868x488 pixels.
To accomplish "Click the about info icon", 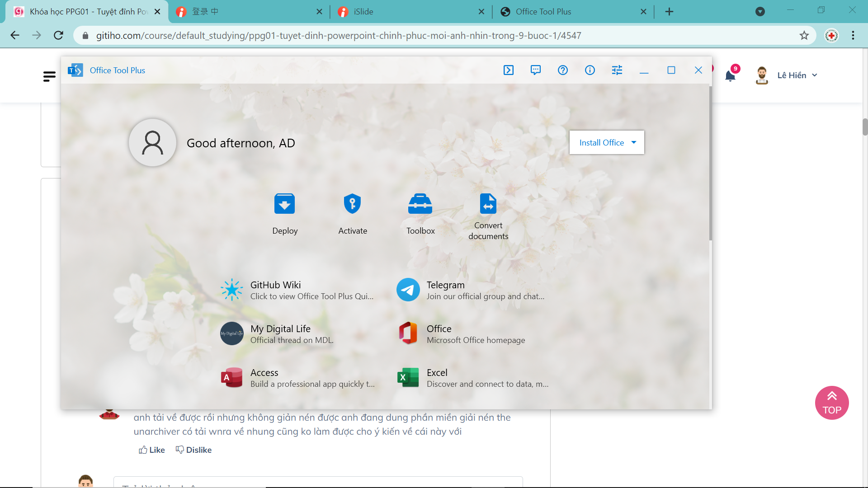I will pos(590,70).
